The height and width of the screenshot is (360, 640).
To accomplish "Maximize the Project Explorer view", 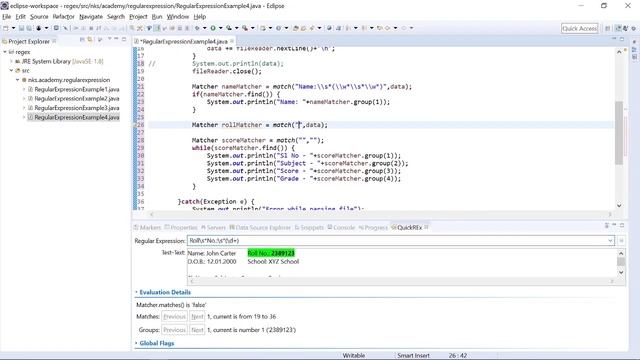I will coord(124,39).
